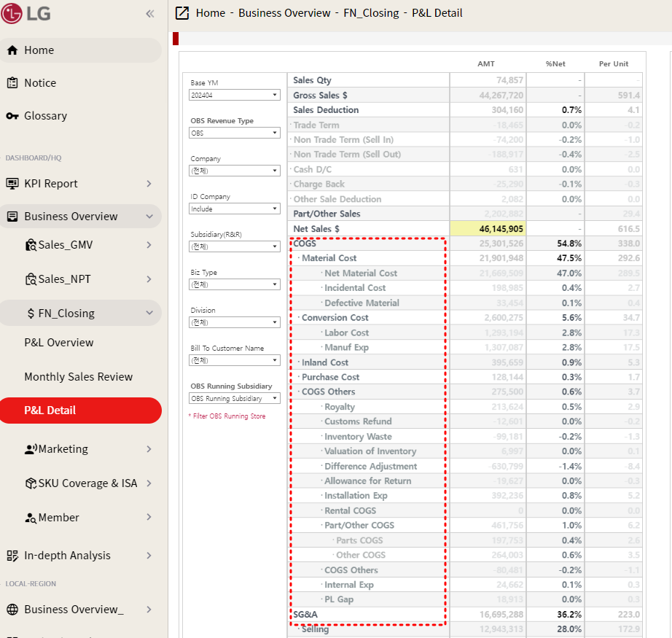Image resolution: width=672 pixels, height=638 pixels.
Task: Open the Base YM dropdown
Action: click(234, 95)
